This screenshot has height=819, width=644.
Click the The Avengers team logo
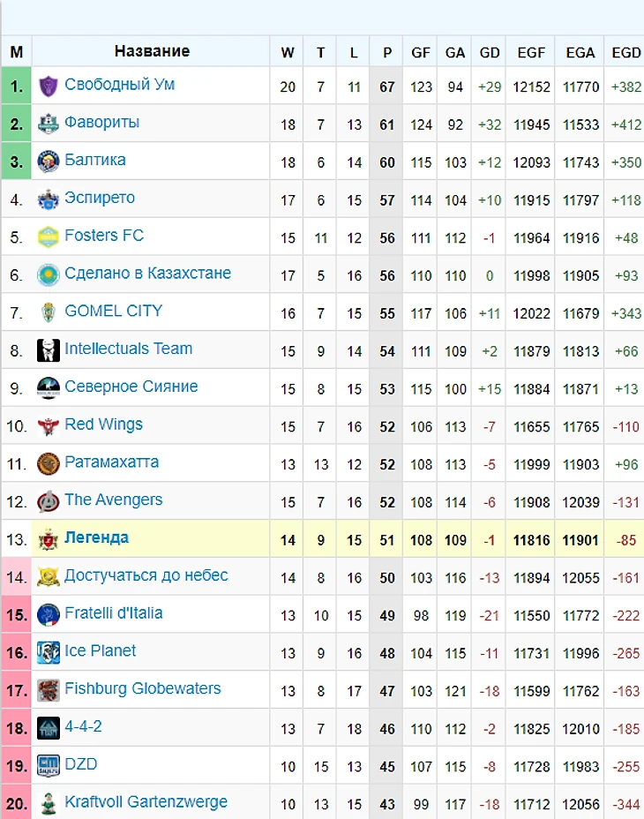click(x=48, y=501)
